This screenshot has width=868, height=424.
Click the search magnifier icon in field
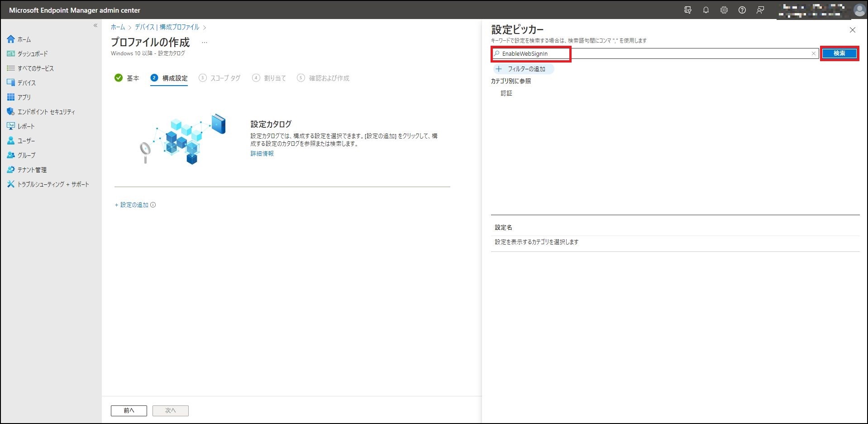497,53
